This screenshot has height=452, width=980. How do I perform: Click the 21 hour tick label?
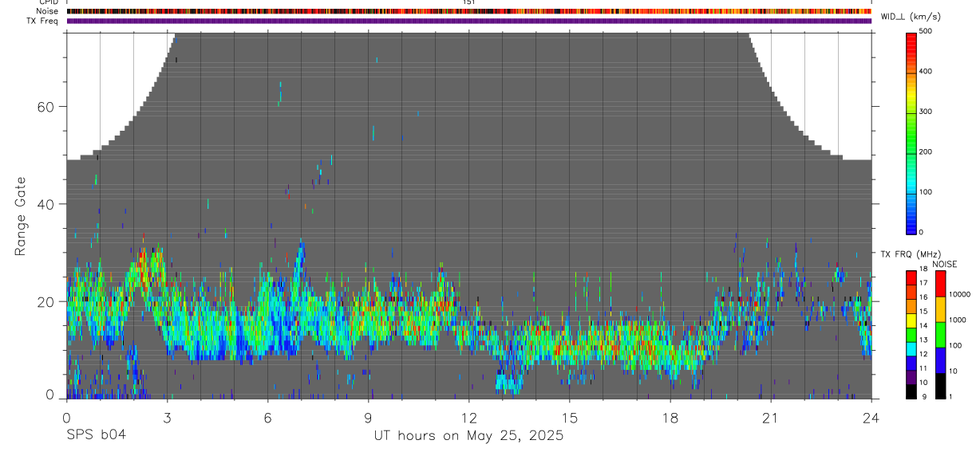[771, 417]
